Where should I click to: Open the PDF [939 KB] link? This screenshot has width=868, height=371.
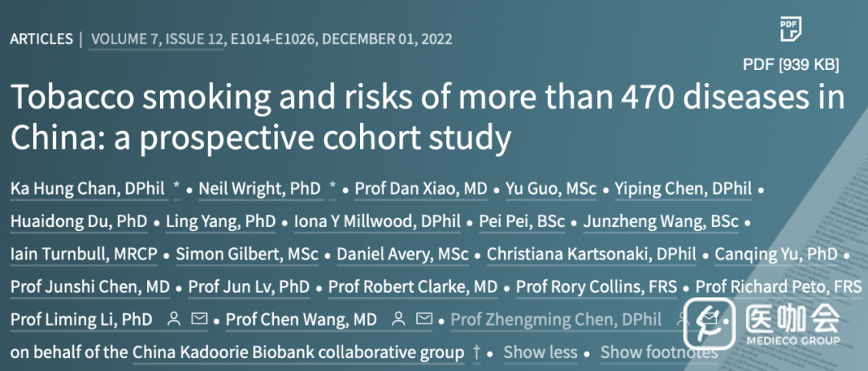click(x=792, y=65)
